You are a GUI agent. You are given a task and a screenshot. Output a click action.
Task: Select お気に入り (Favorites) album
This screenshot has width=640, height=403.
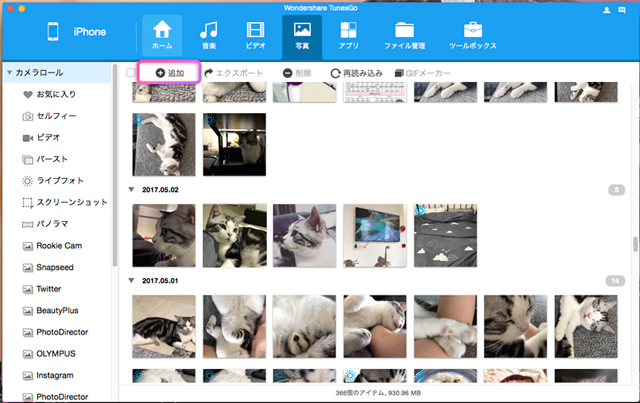pyautogui.click(x=56, y=94)
